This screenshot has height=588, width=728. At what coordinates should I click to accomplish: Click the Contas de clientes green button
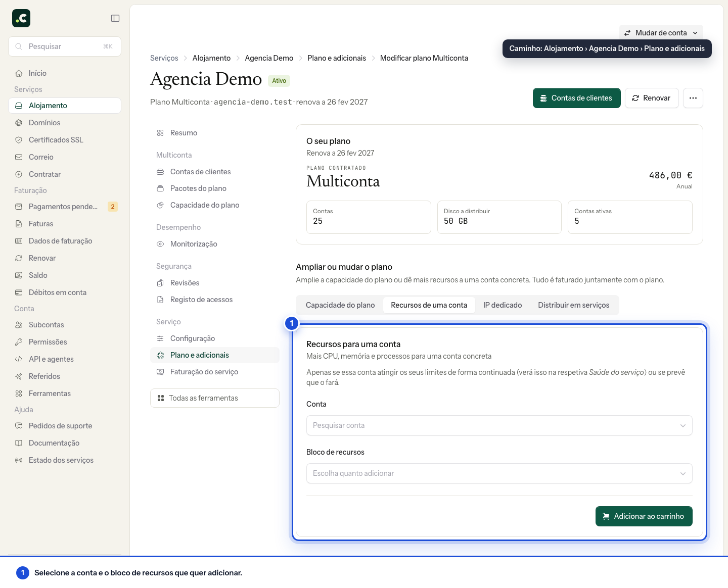[x=576, y=98]
